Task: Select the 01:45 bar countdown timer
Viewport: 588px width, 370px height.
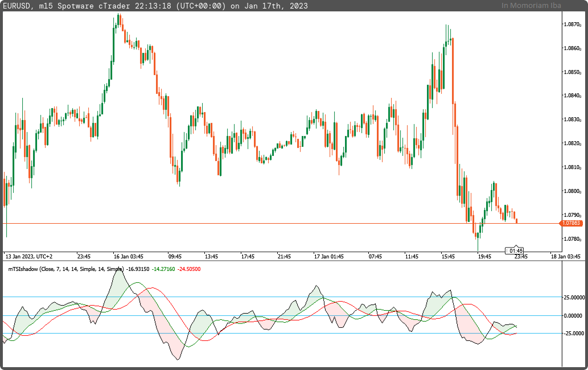Action: coord(515,250)
